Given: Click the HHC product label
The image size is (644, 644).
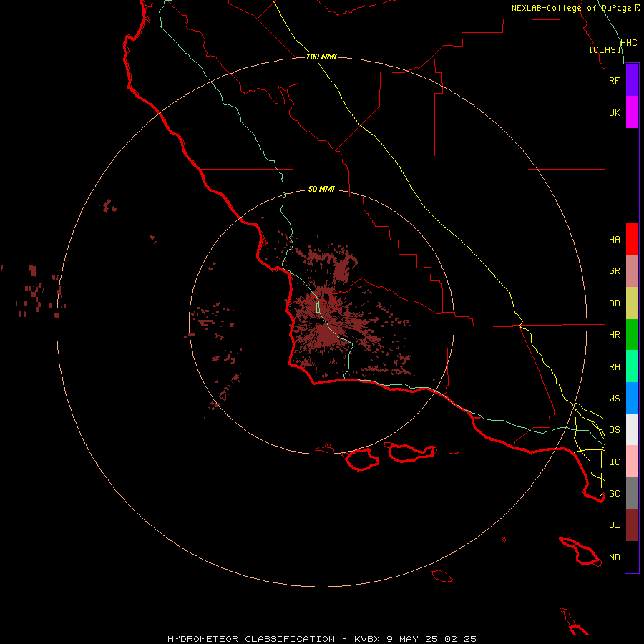Looking at the screenshot, I should [x=628, y=43].
